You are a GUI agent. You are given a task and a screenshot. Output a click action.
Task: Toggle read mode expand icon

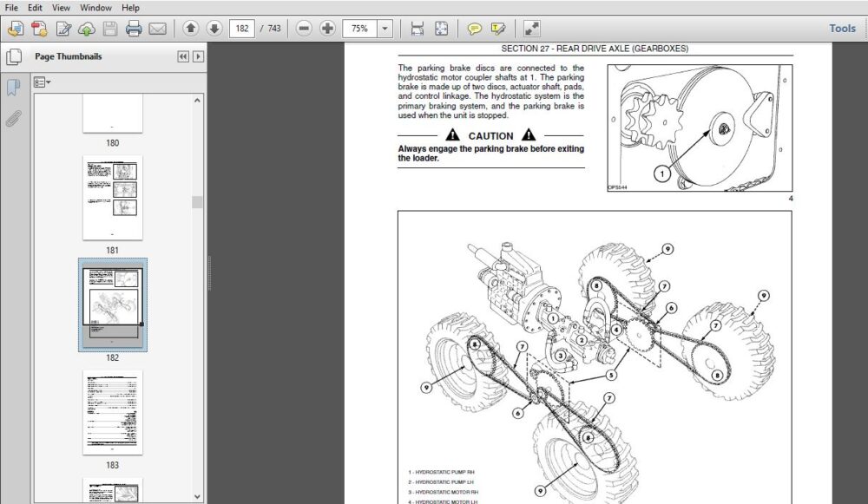531,29
